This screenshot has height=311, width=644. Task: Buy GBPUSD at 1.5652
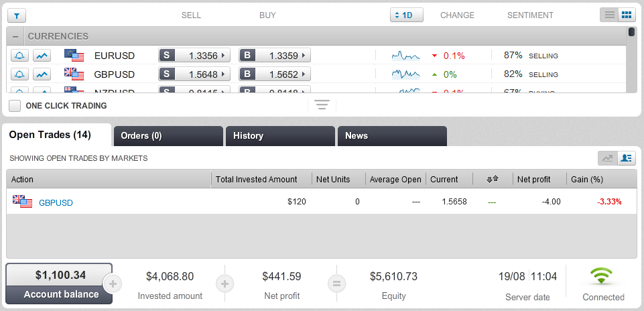point(275,74)
